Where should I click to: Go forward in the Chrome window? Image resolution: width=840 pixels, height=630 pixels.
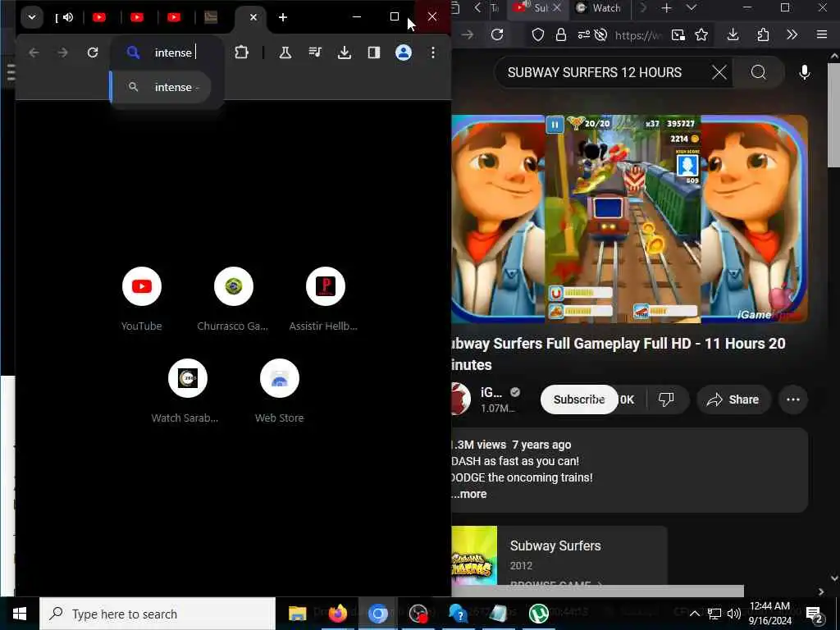62,52
